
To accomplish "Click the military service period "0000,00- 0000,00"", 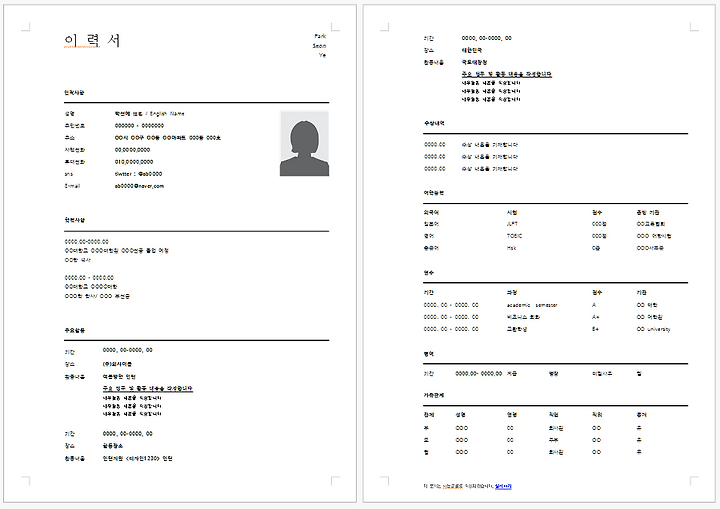I will coord(478,373).
